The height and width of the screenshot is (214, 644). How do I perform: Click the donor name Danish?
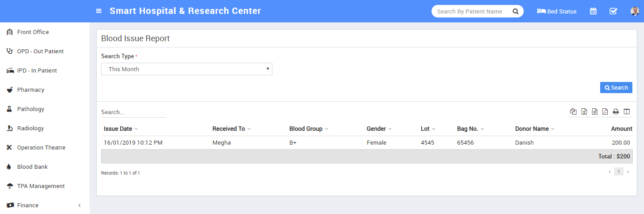pos(525,143)
